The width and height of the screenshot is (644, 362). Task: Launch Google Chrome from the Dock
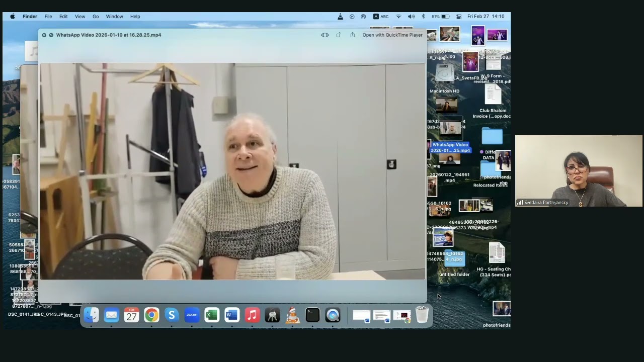tap(151, 315)
